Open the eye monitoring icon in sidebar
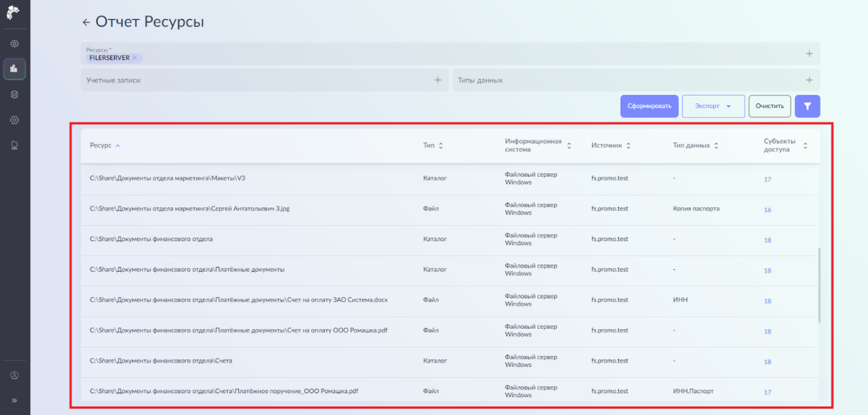The width and height of the screenshot is (868, 415). tap(15, 44)
